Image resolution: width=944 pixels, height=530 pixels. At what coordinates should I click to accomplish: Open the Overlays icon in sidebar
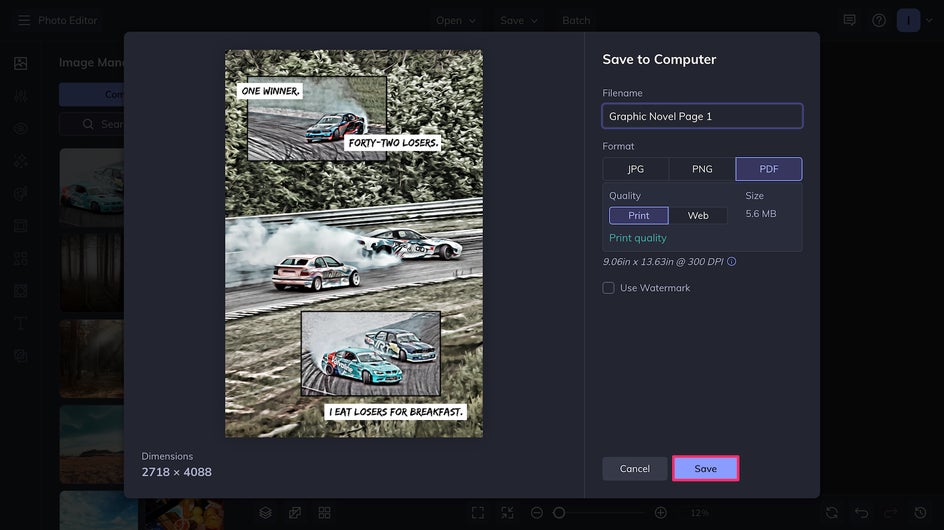[x=20, y=291]
